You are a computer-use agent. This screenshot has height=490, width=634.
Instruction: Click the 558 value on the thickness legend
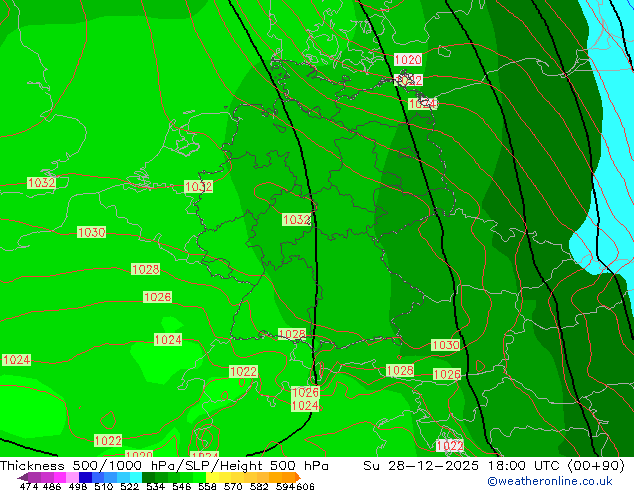[x=207, y=486]
